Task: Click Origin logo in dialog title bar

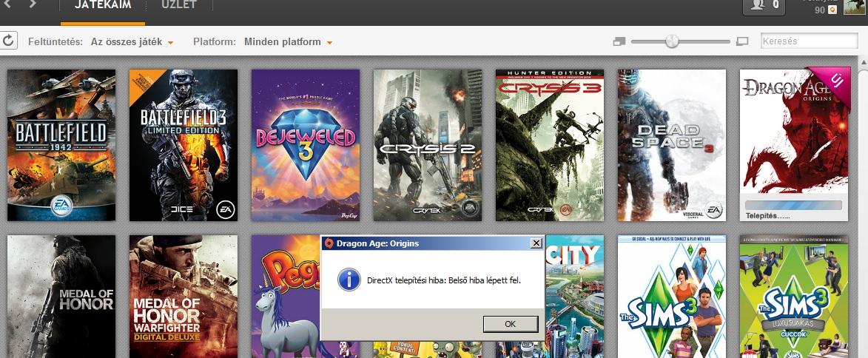Action: (329, 243)
